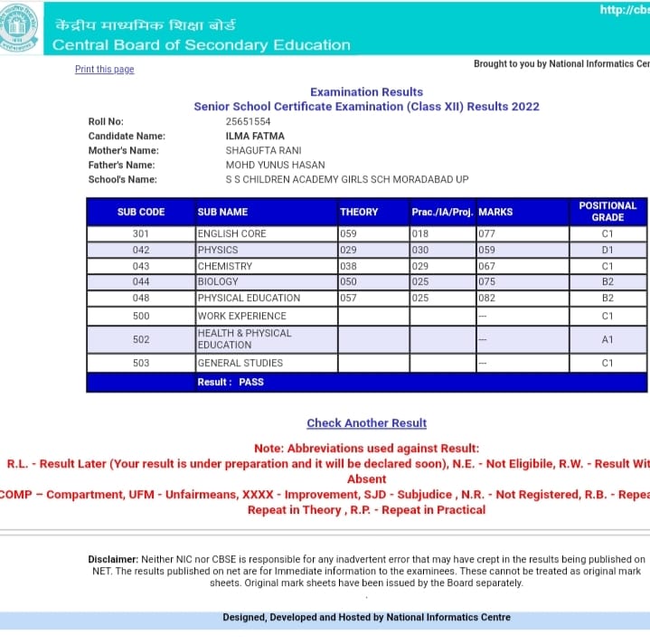The height and width of the screenshot is (644, 650).
Task: Click sub code 043
Action: [x=141, y=266]
